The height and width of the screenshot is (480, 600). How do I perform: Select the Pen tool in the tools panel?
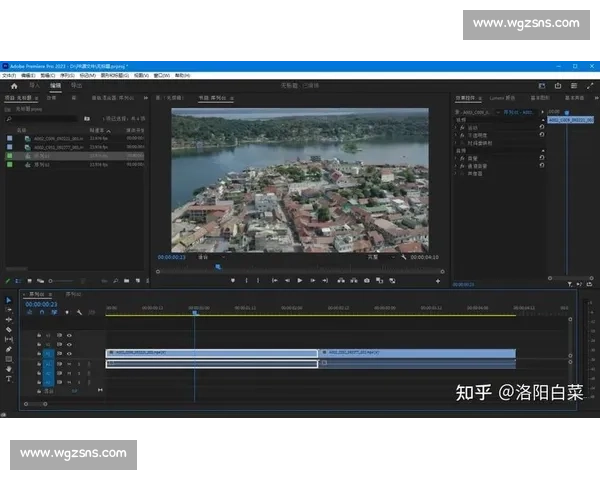click(x=9, y=349)
